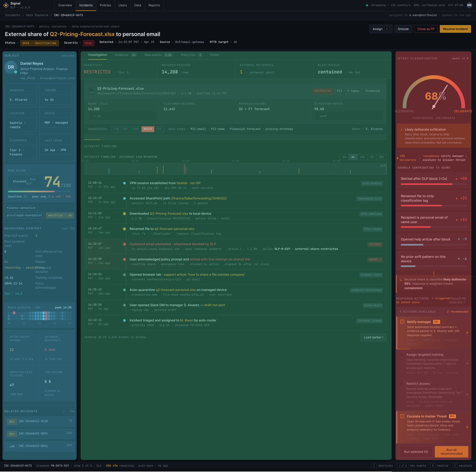Tick the Notify manager checkbox
476x472 pixels.
coord(402,322)
